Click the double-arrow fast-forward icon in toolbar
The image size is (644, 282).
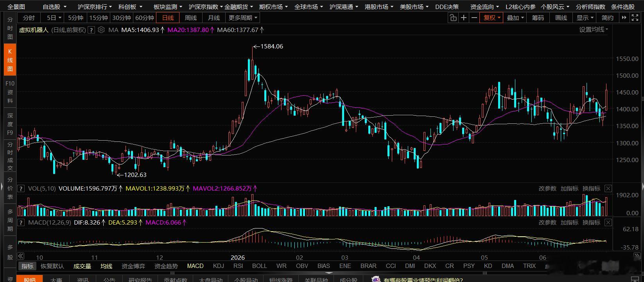click(x=624, y=18)
